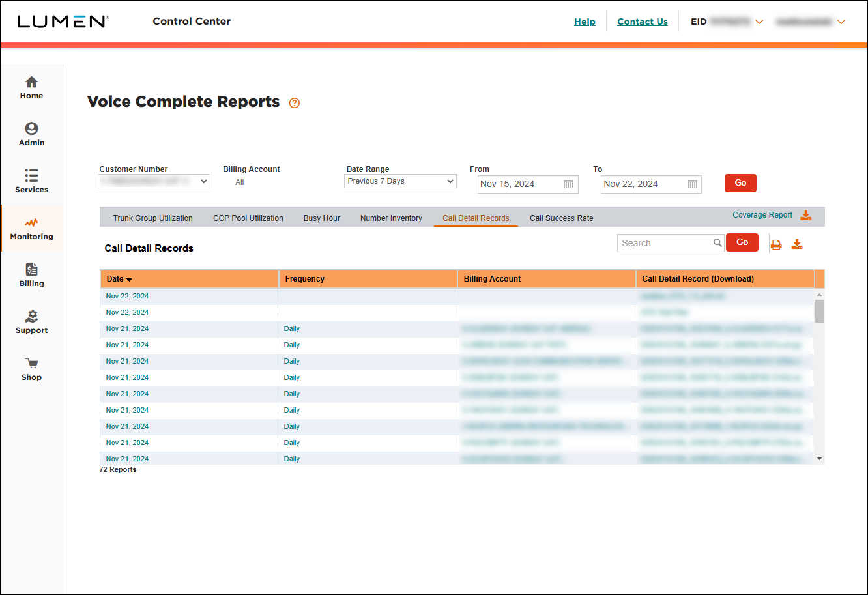Click the Support sidebar icon
The height and width of the screenshot is (595, 868).
(31, 322)
